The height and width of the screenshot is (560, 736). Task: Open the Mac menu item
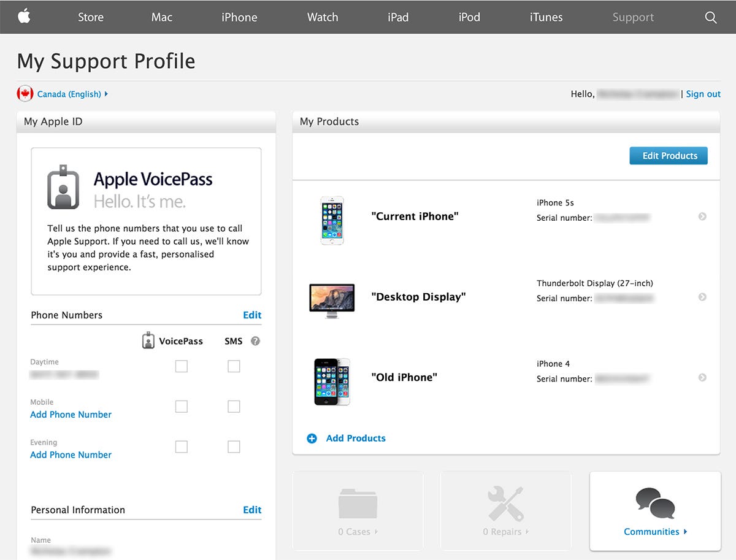coord(162,17)
